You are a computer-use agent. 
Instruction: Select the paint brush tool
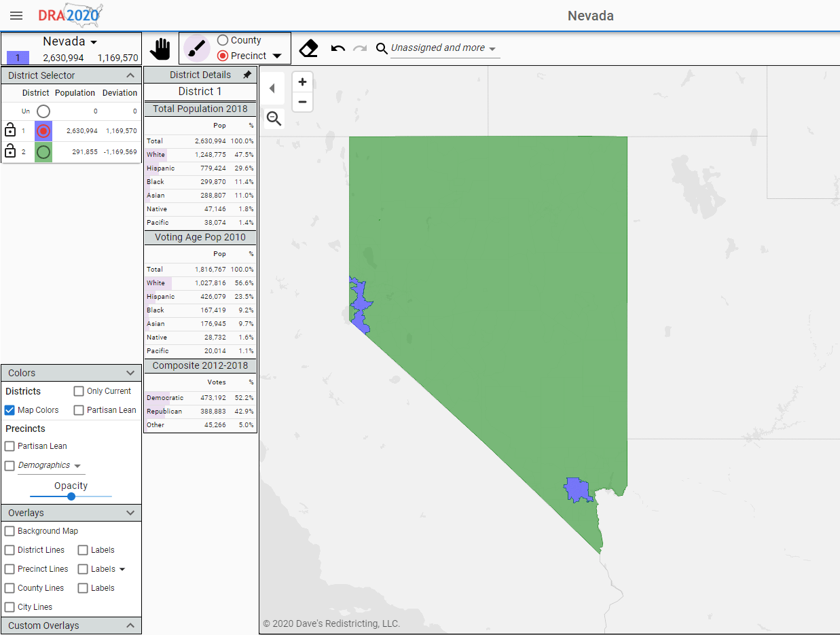click(196, 48)
